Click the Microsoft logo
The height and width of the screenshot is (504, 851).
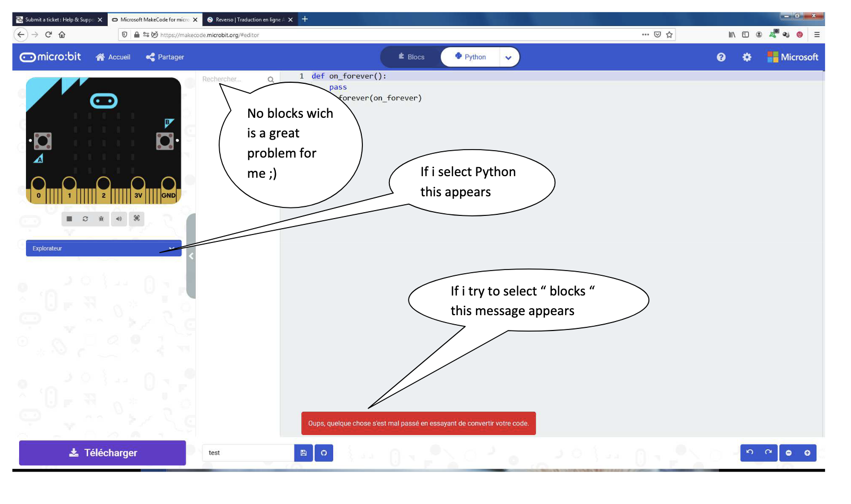793,57
